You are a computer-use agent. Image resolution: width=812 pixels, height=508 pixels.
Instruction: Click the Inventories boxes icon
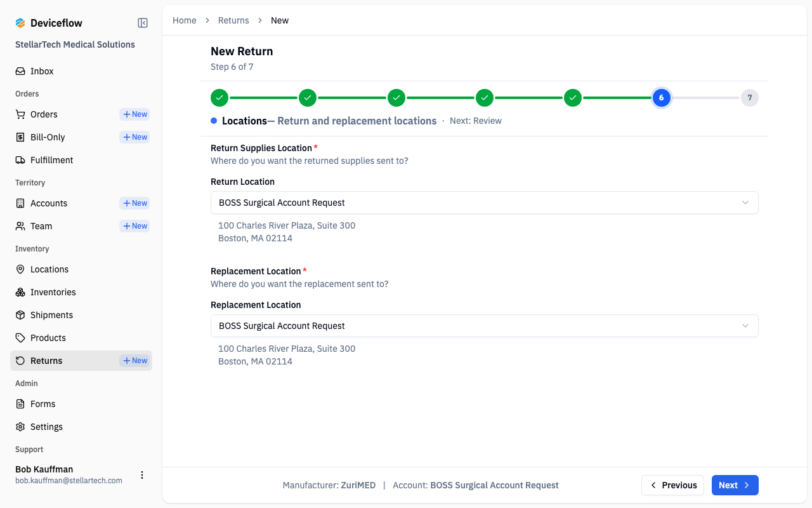click(20, 292)
